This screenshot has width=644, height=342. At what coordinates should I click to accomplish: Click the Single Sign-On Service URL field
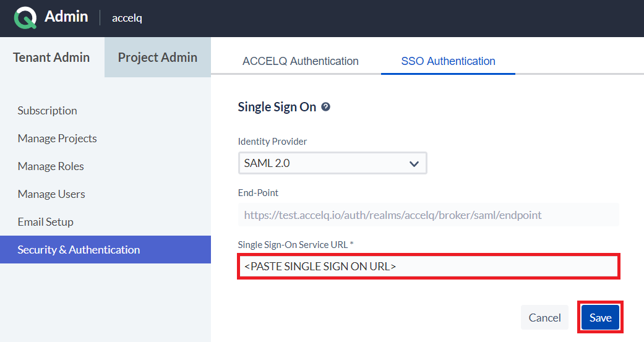pos(428,267)
